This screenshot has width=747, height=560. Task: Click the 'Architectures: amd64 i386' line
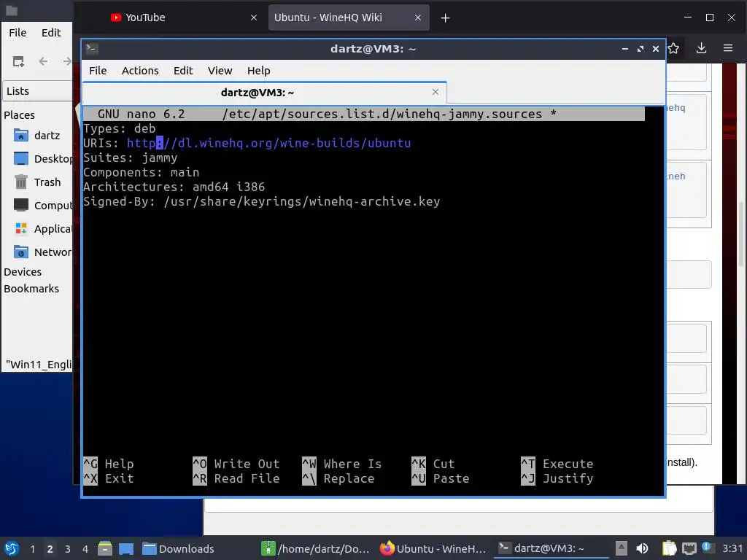pos(174,187)
